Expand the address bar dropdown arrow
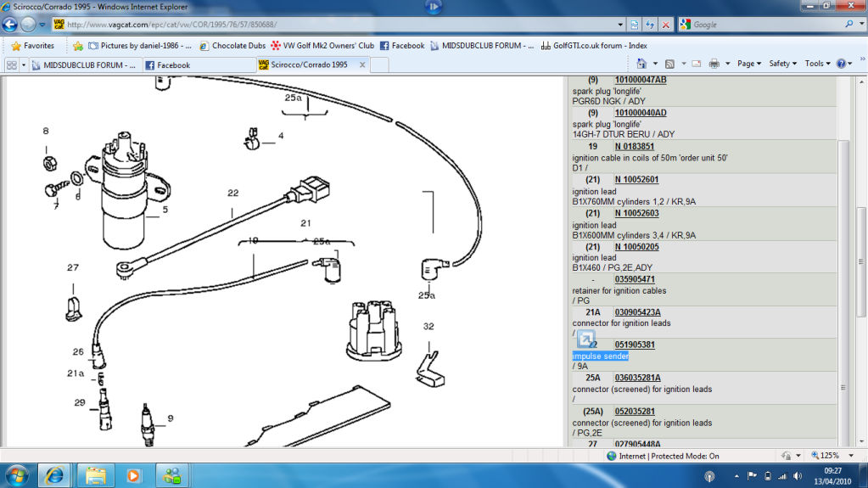 click(x=620, y=25)
